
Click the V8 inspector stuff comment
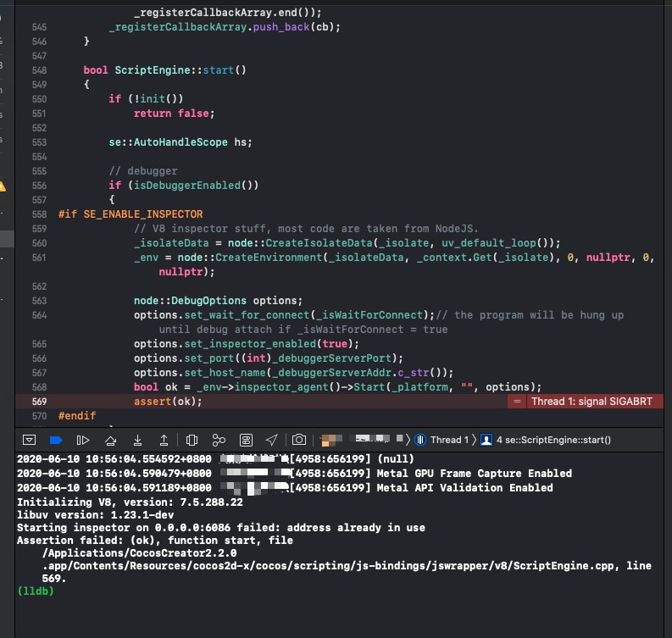(306, 229)
